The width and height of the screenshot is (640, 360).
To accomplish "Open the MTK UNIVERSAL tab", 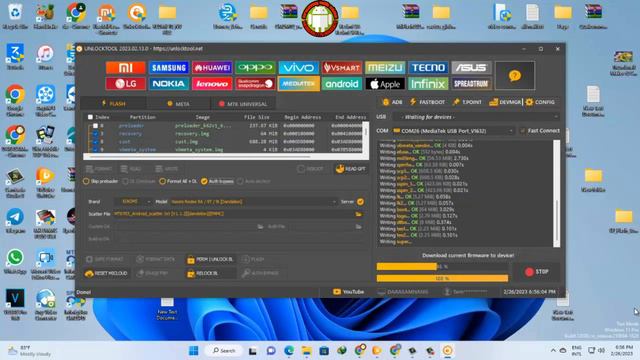I will (x=243, y=104).
